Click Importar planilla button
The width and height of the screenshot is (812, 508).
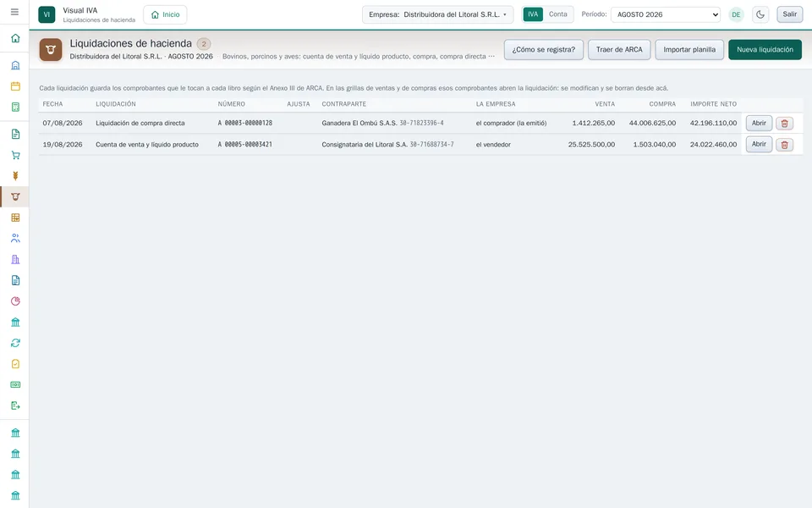pyautogui.click(x=689, y=50)
